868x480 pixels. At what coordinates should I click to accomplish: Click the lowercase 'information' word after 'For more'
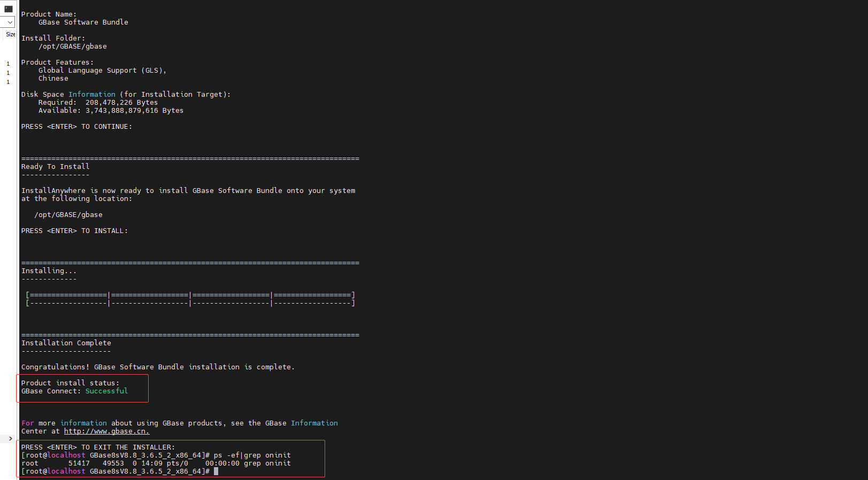[x=83, y=423]
